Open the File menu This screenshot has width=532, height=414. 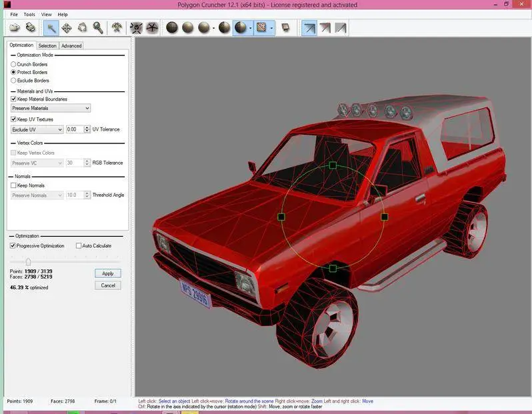pos(14,15)
